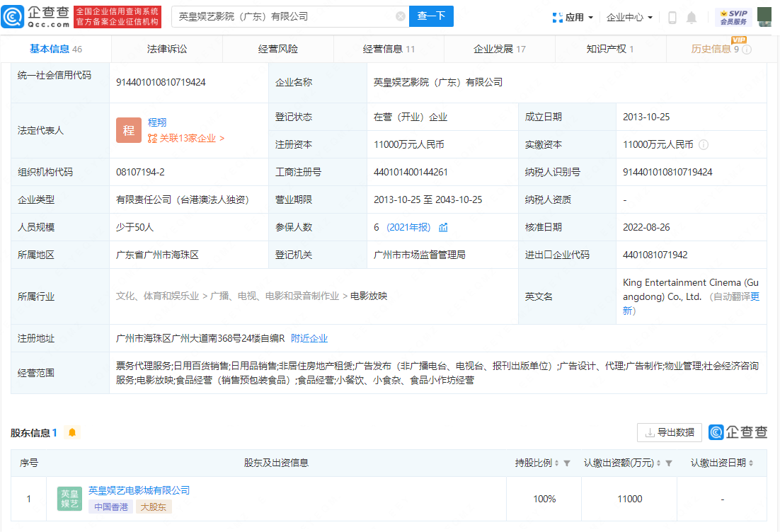Click the 登记机关 value 广州市市场监督管理局

click(x=419, y=255)
